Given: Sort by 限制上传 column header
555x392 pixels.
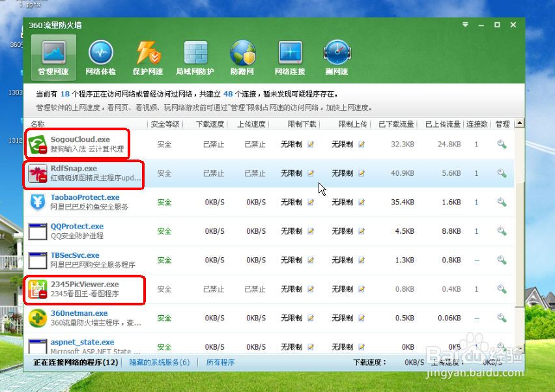Looking at the screenshot, I should pyautogui.click(x=352, y=124).
